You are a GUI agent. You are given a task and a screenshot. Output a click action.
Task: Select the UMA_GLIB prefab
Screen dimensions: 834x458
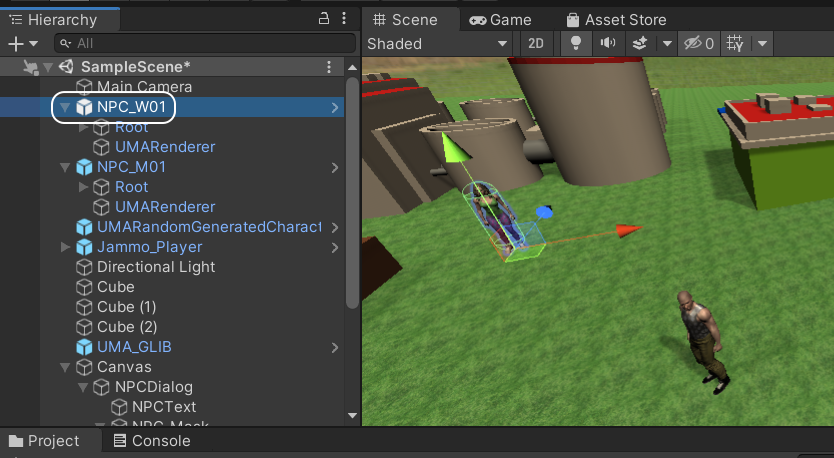pyautogui.click(x=134, y=347)
